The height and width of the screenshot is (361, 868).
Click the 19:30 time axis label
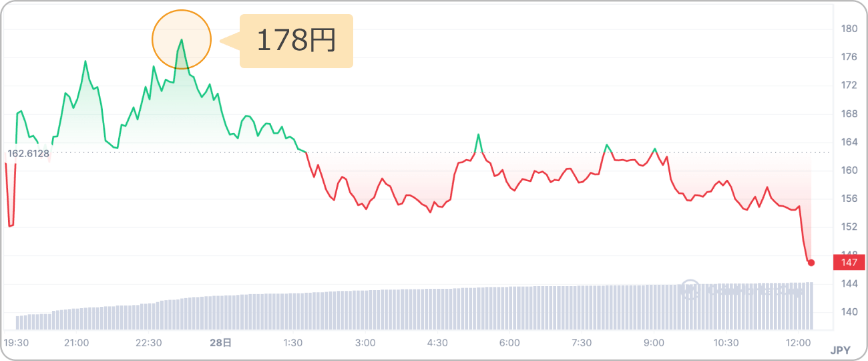(x=16, y=343)
